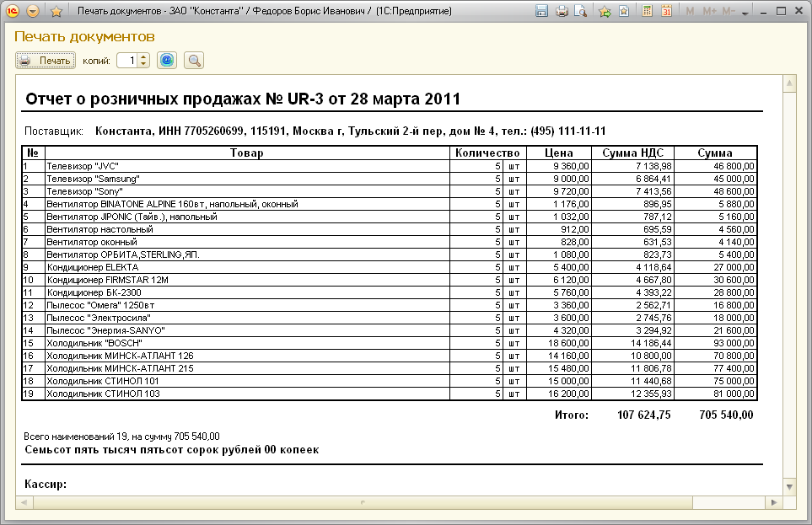
Task: Click the favorites star icon in title bar
Action: point(56,11)
